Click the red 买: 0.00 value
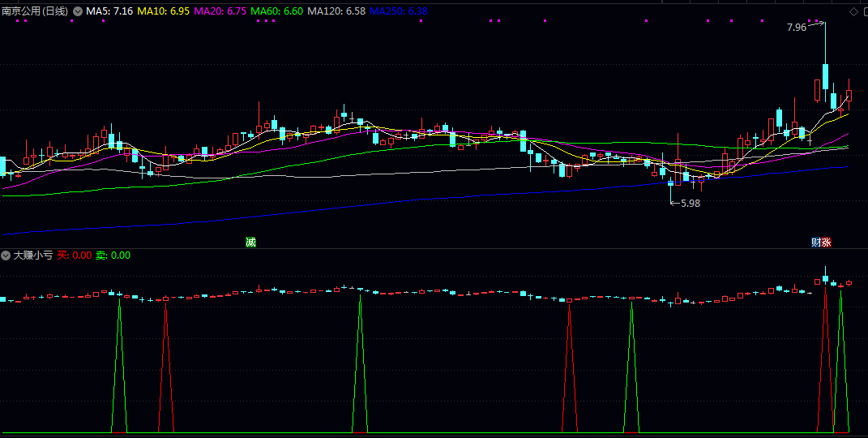 (x=74, y=255)
